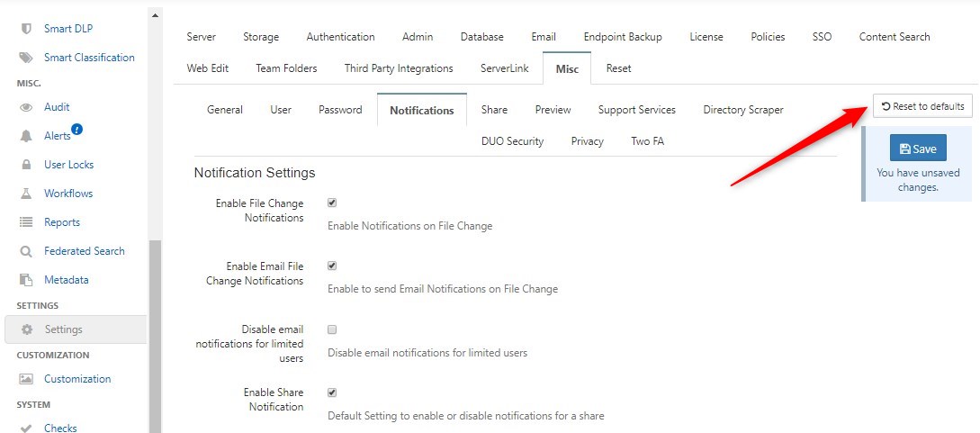Click the Audit eye icon

coord(26,107)
